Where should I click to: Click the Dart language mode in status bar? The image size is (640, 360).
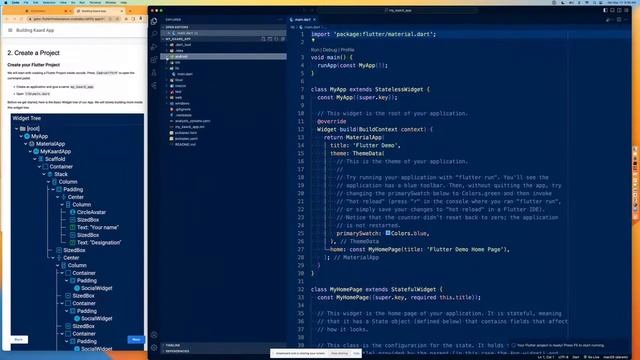pyautogui.click(x=576, y=358)
